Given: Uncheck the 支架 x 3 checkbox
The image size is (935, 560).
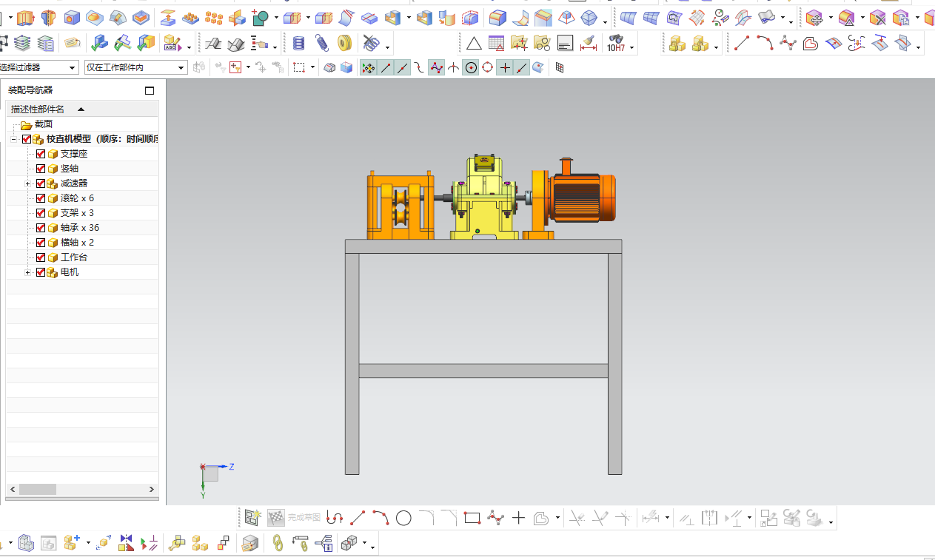Looking at the screenshot, I should (x=41, y=213).
